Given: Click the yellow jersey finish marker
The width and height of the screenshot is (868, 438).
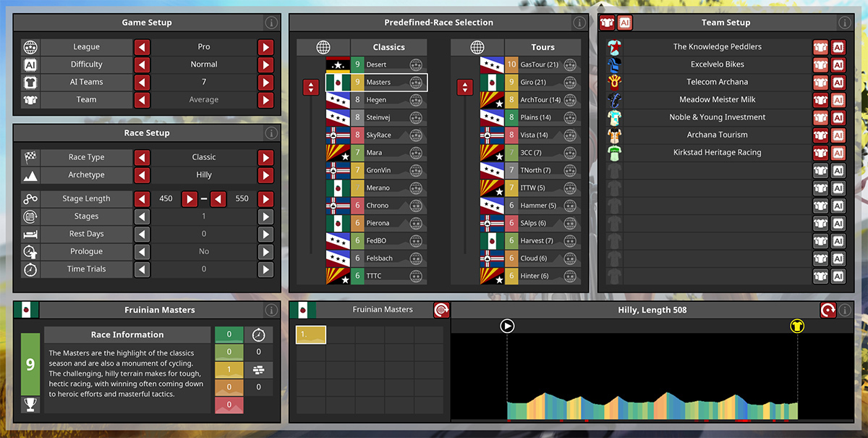Looking at the screenshot, I should (x=797, y=327).
